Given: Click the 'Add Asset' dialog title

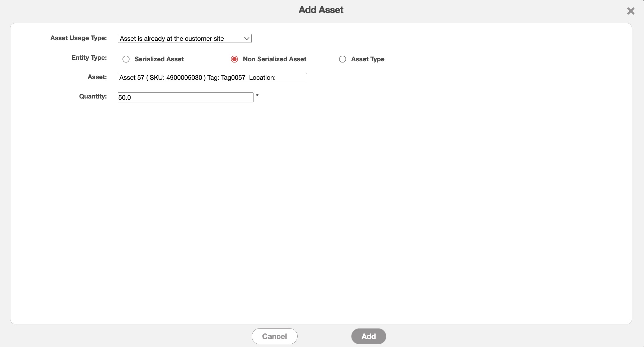Looking at the screenshot, I should (321, 10).
